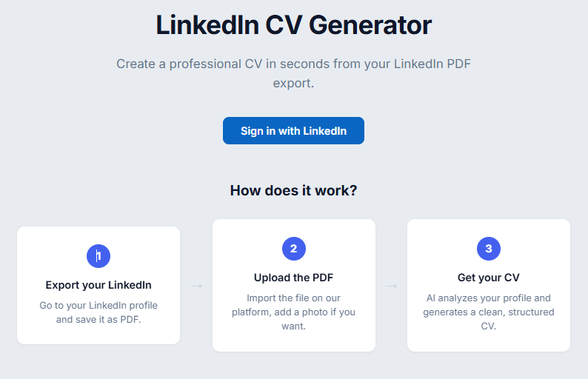Click the "Get your CV" step title
The image size is (588, 379).
coord(489,278)
